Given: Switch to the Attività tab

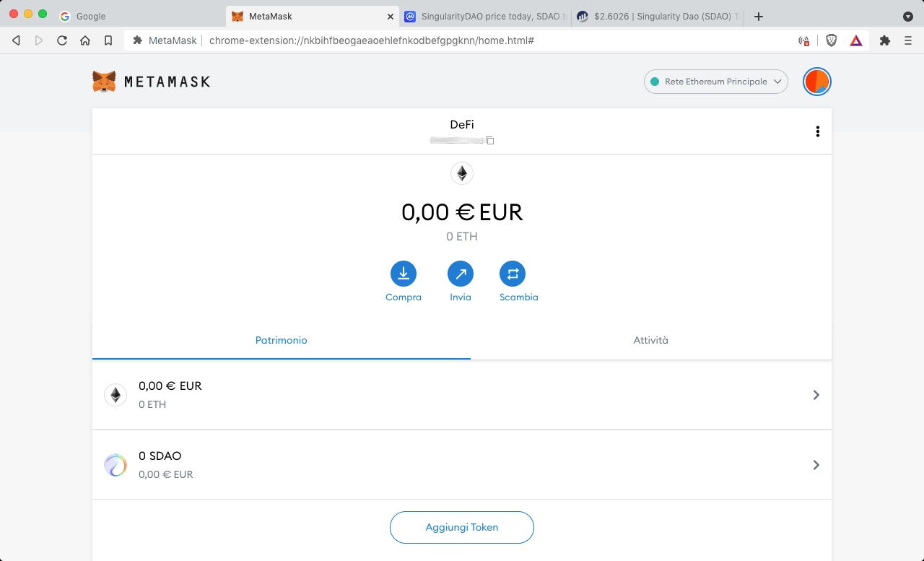Looking at the screenshot, I should (x=651, y=340).
